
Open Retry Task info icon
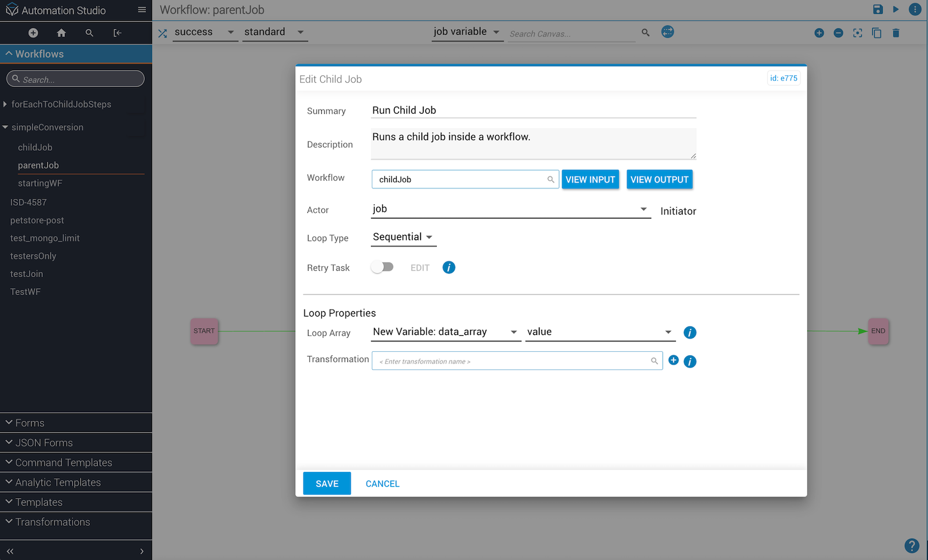449,267
